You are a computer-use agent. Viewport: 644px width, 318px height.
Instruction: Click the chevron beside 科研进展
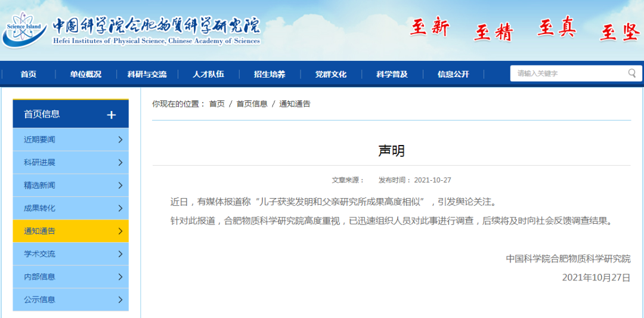[x=120, y=162]
